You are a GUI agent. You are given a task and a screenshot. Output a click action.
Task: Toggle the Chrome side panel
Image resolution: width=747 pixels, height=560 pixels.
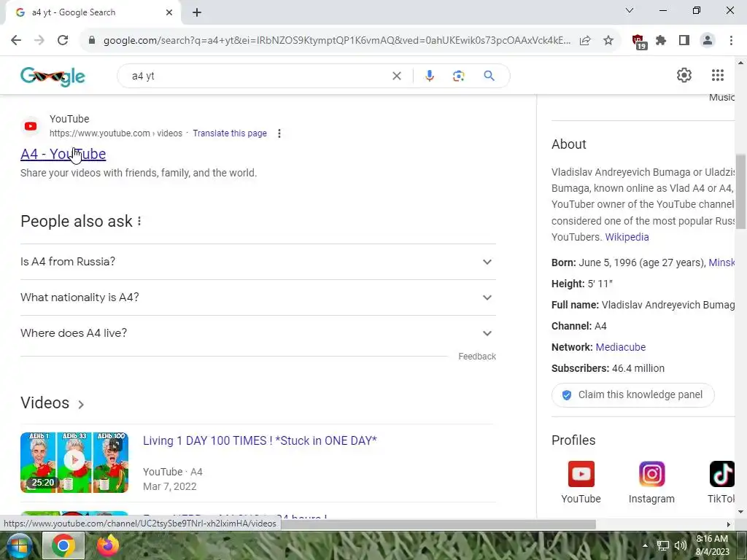(x=684, y=41)
